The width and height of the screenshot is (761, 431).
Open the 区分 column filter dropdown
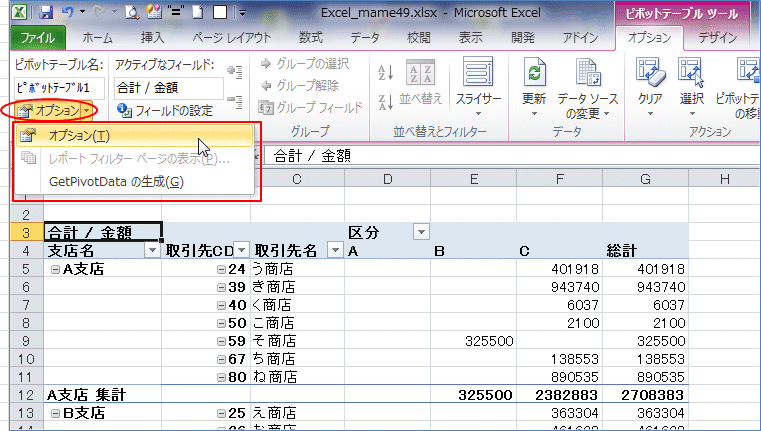click(421, 232)
